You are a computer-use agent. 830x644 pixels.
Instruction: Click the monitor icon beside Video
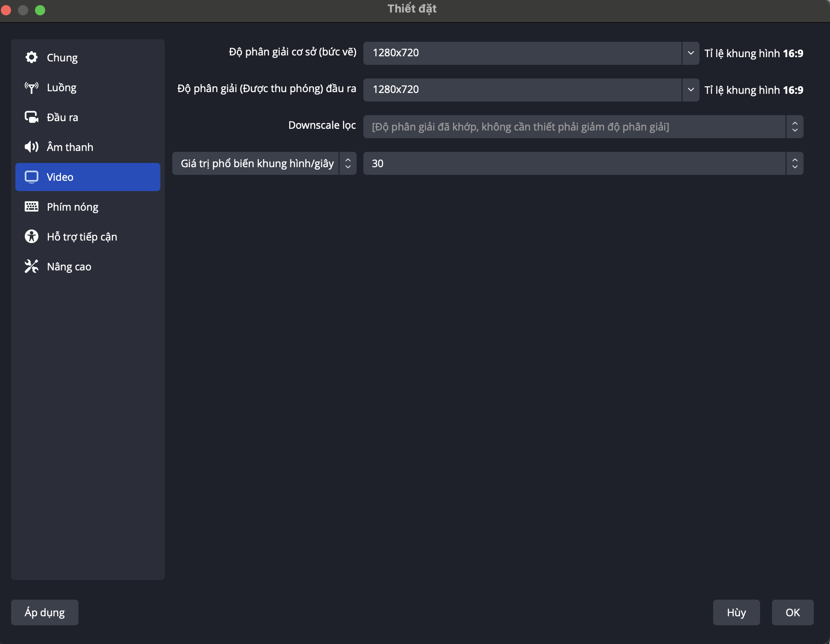tap(32, 177)
